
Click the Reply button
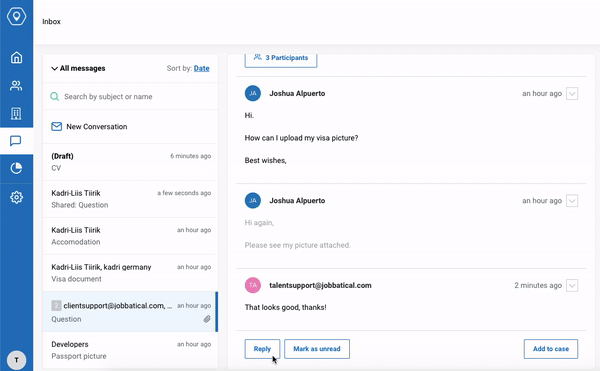coord(262,349)
